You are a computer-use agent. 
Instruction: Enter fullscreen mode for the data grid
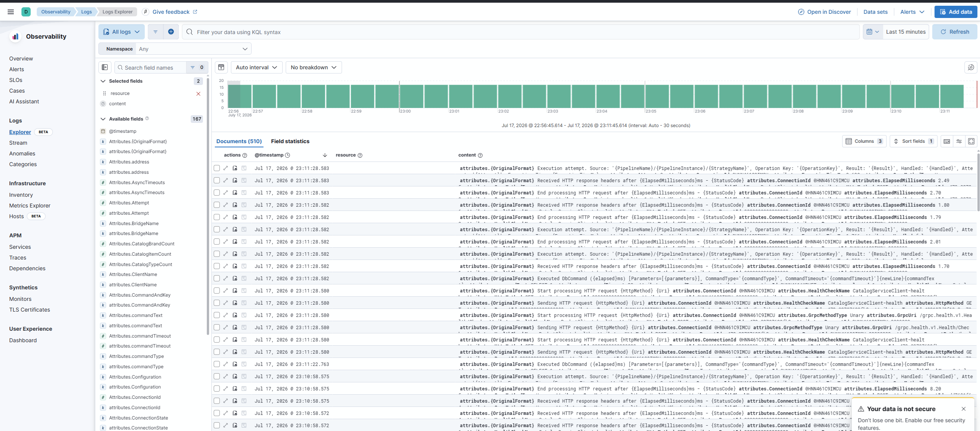coord(971,141)
